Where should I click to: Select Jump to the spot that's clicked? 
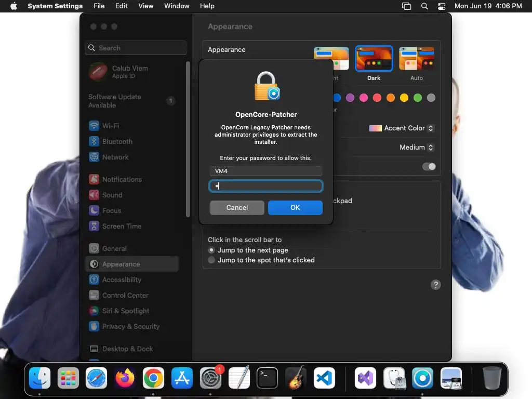[x=211, y=260]
